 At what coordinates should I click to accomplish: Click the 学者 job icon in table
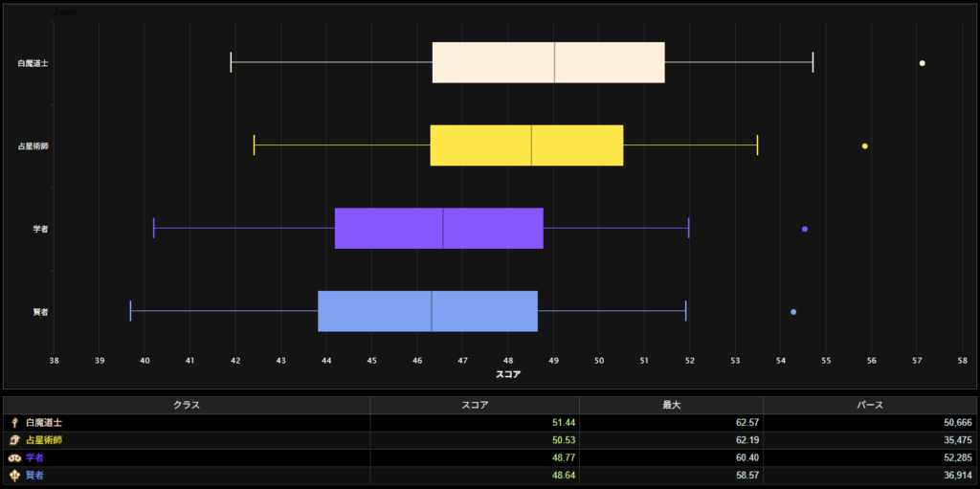point(14,457)
